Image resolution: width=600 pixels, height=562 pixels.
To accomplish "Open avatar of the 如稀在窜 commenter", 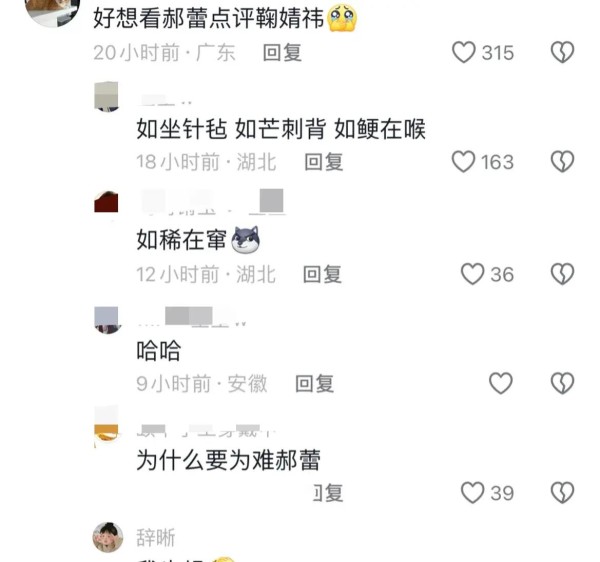I will [106, 201].
